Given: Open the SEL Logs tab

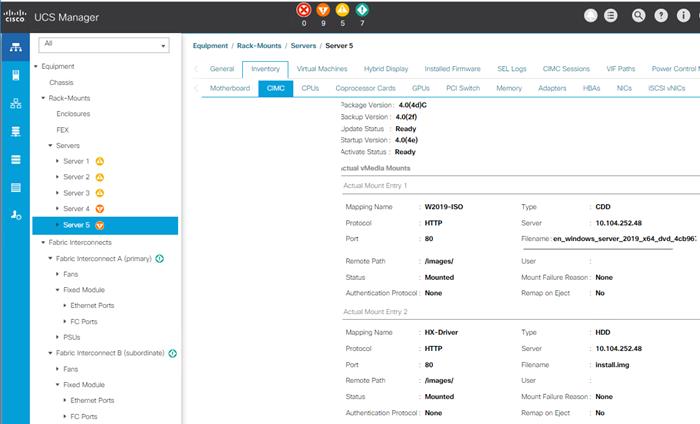Looking at the screenshot, I should click(x=512, y=69).
